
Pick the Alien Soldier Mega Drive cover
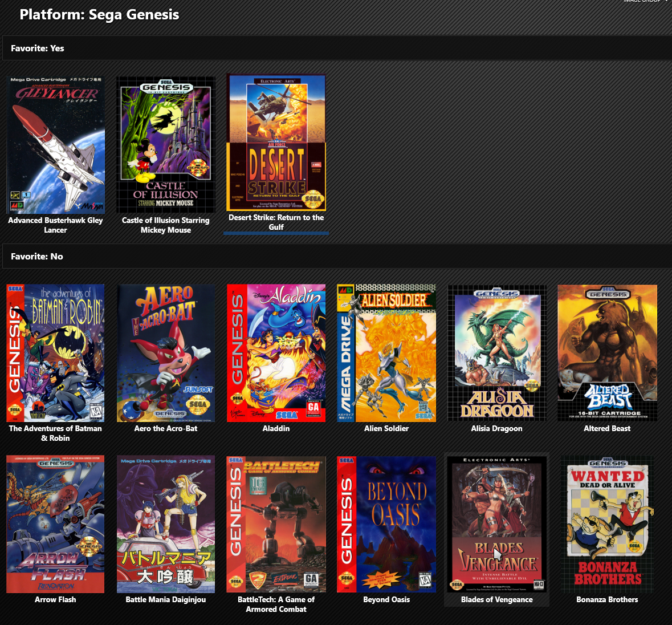tap(386, 353)
